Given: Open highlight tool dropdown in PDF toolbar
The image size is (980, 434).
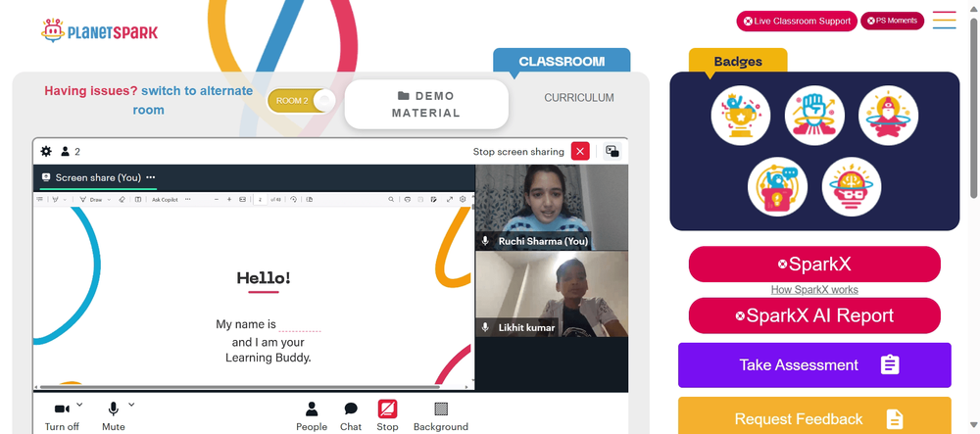Looking at the screenshot, I should coord(65,200).
